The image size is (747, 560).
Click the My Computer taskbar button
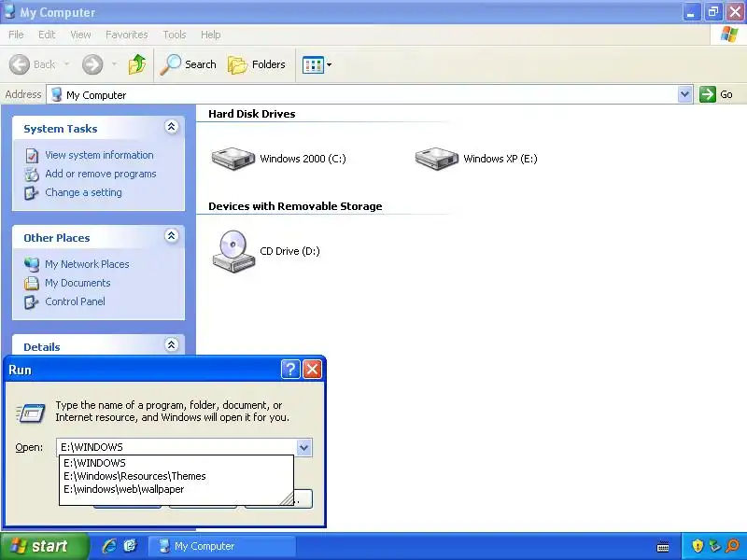(x=221, y=546)
